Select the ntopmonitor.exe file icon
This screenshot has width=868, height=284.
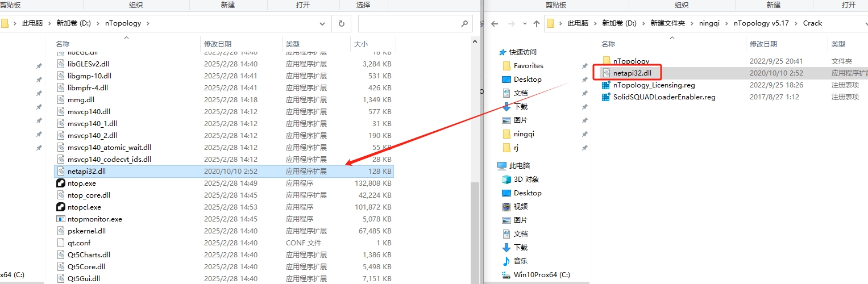[61, 219]
